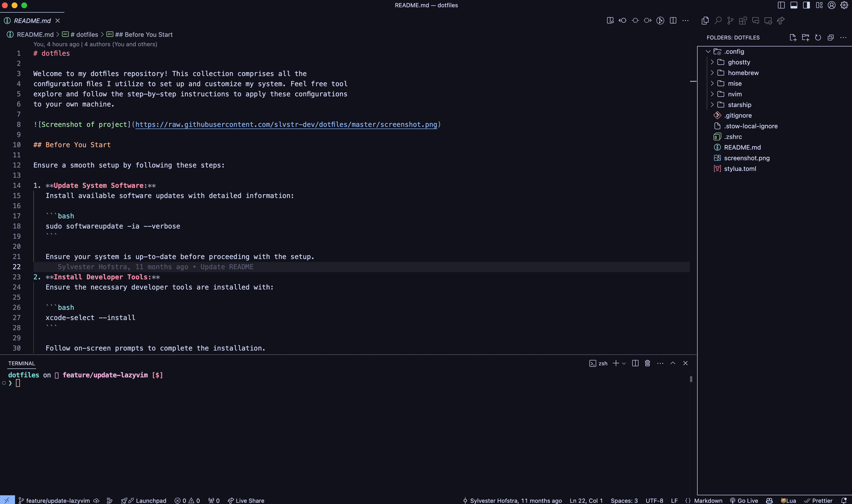Switch to the README.md editor tab
The width and height of the screenshot is (852, 504).
[x=32, y=21]
